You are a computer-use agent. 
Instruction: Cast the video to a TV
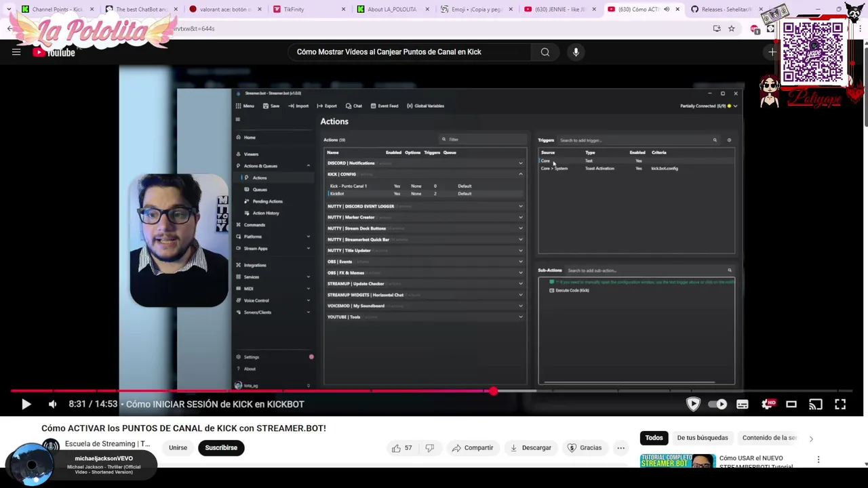tap(816, 404)
